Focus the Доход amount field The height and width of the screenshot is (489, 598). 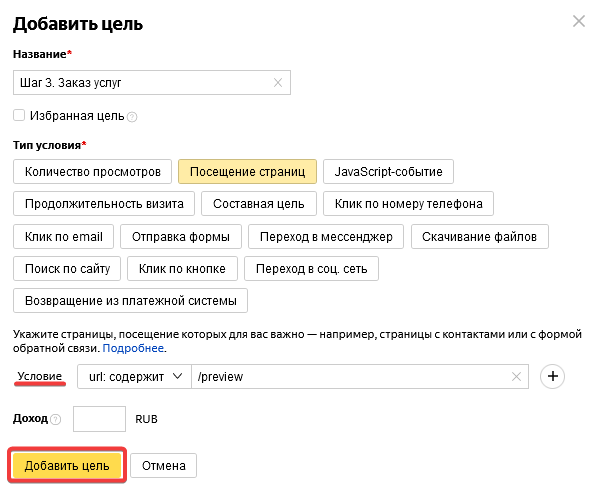(99, 419)
